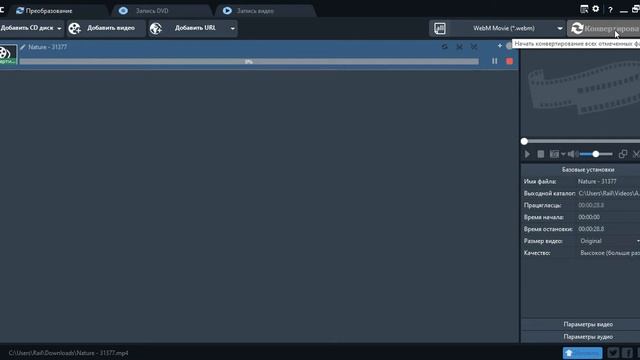
Task: Click the preview seek slider handle
Action: [x=524, y=141]
